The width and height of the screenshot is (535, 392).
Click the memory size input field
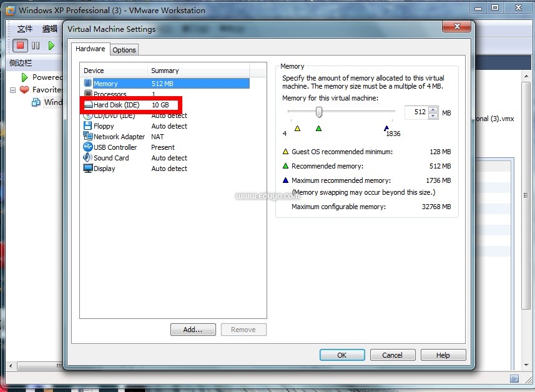click(416, 112)
